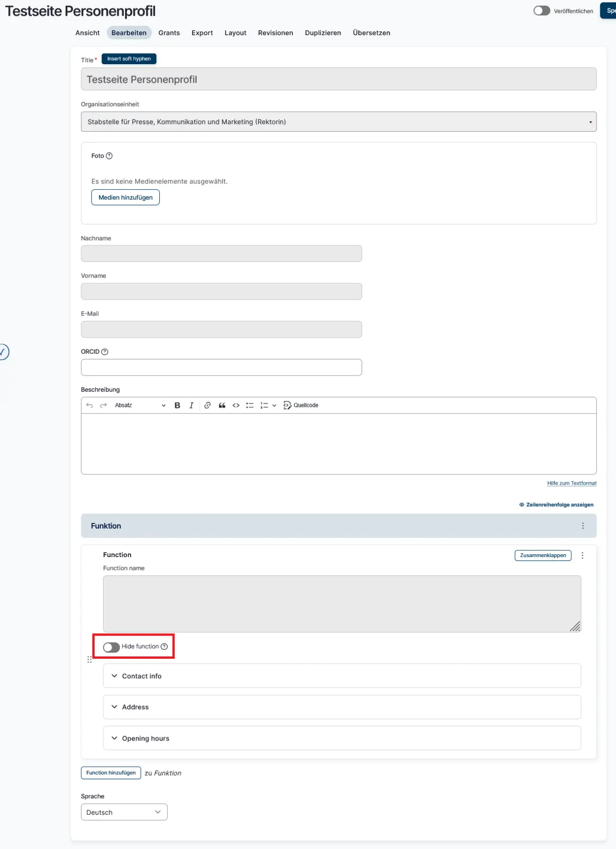This screenshot has width=616, height=849.
Task: Click the block quote icon
Action: click(x=221, y=405)
